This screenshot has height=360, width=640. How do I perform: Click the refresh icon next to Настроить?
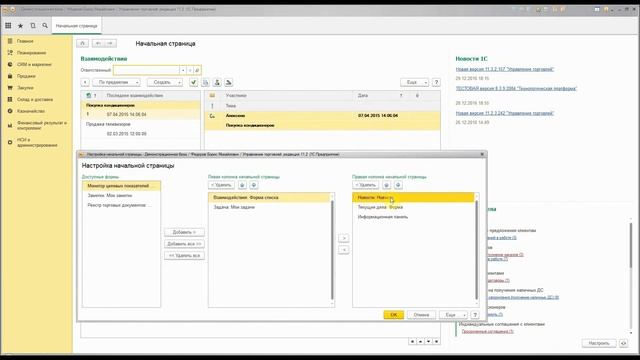pos(624,343)
